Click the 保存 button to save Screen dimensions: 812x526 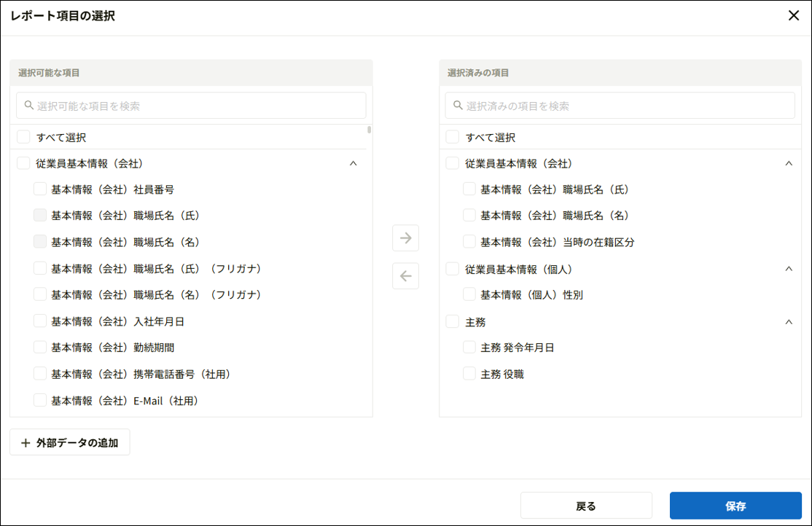[735, 505]
